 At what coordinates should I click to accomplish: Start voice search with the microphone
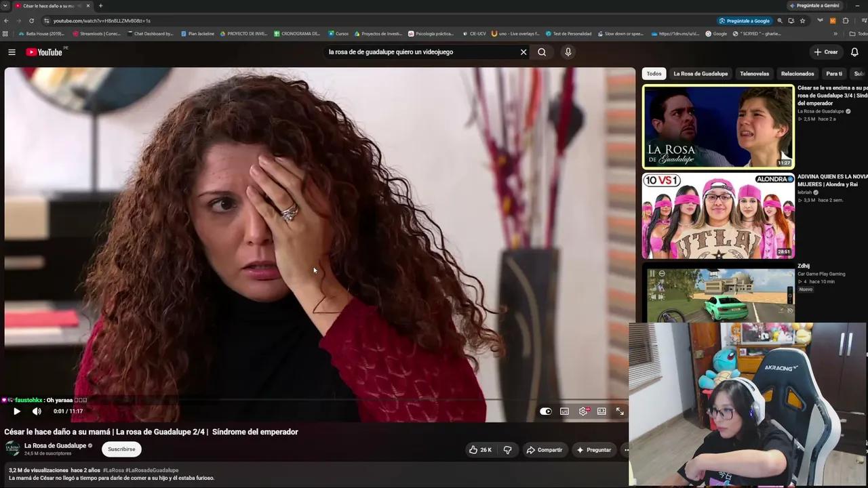click(568, 52)
